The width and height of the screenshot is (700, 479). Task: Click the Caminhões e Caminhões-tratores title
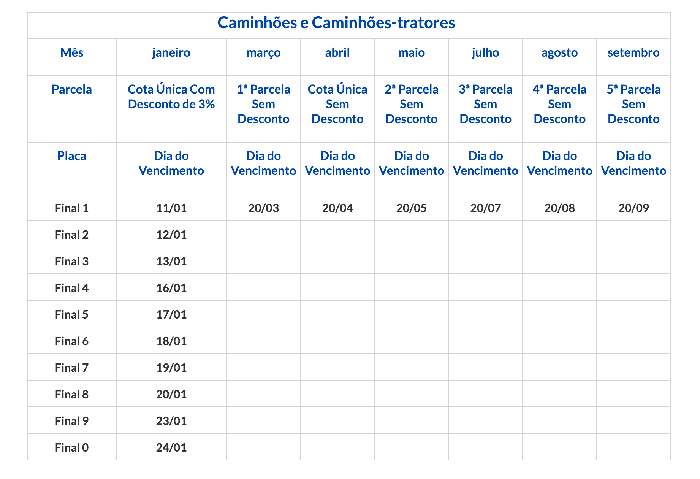[x=336, y=23]
